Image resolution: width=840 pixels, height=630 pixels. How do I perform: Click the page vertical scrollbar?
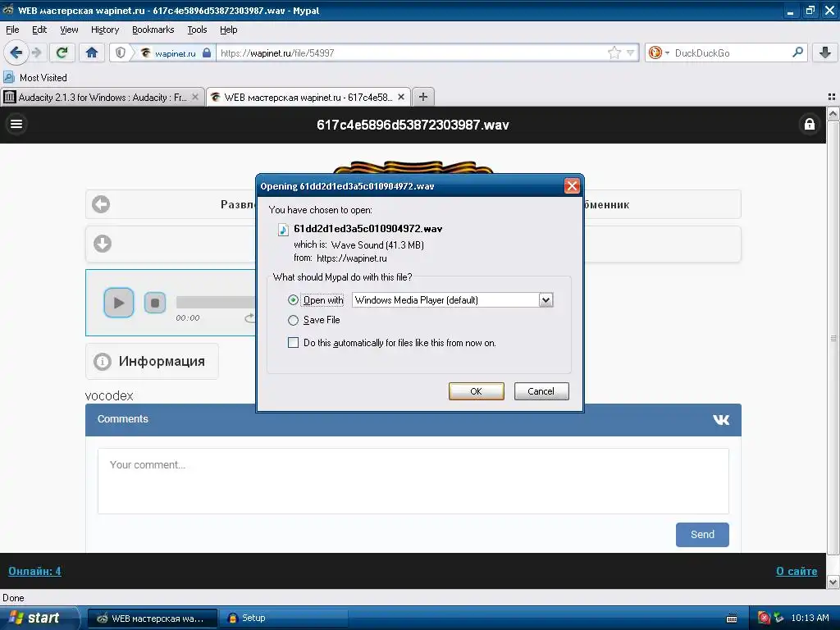tap(833, 338)
